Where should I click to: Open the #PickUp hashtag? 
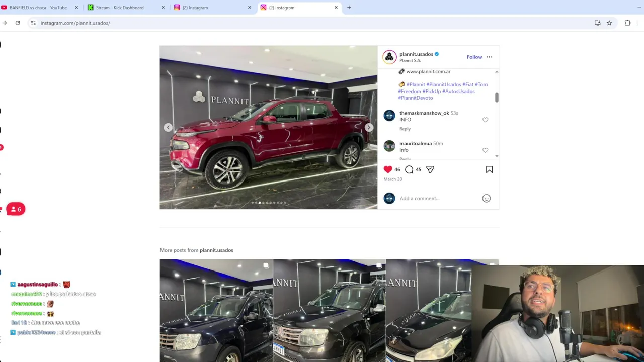pos(432,91)
